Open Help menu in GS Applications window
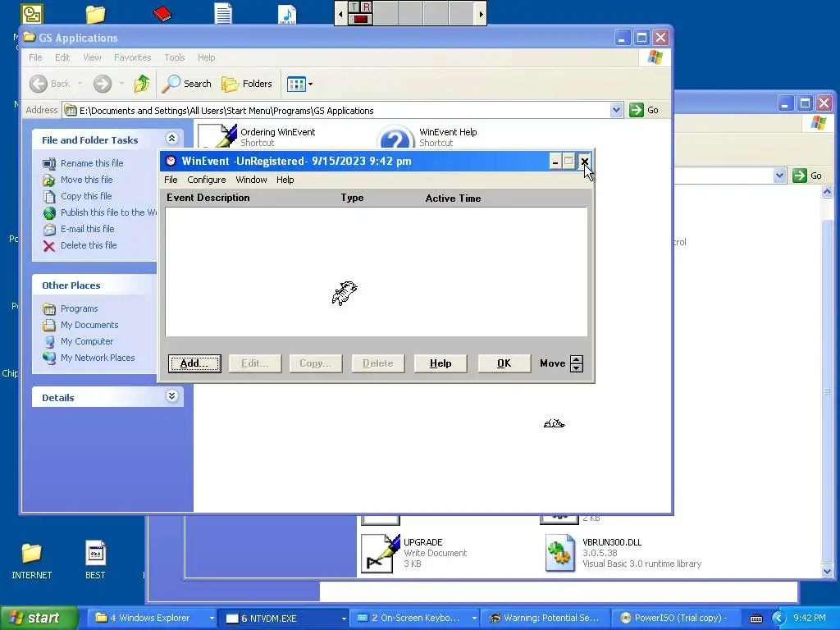 206,57
